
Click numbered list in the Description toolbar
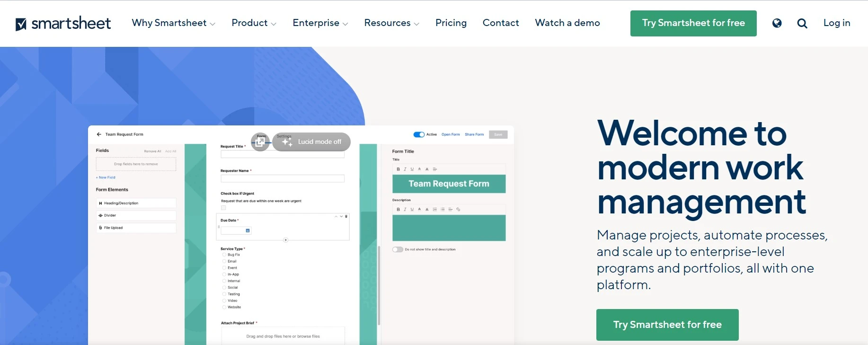tap(435, 209)
